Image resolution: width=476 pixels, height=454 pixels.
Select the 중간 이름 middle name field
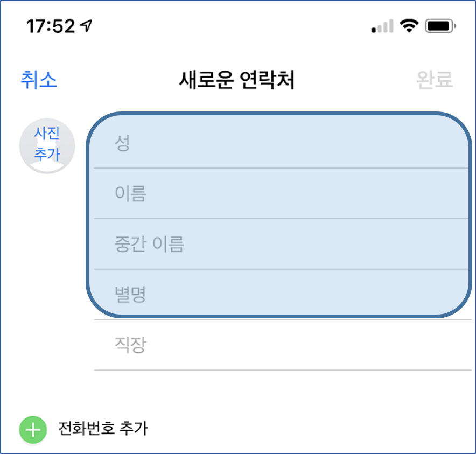pos(281,244)
